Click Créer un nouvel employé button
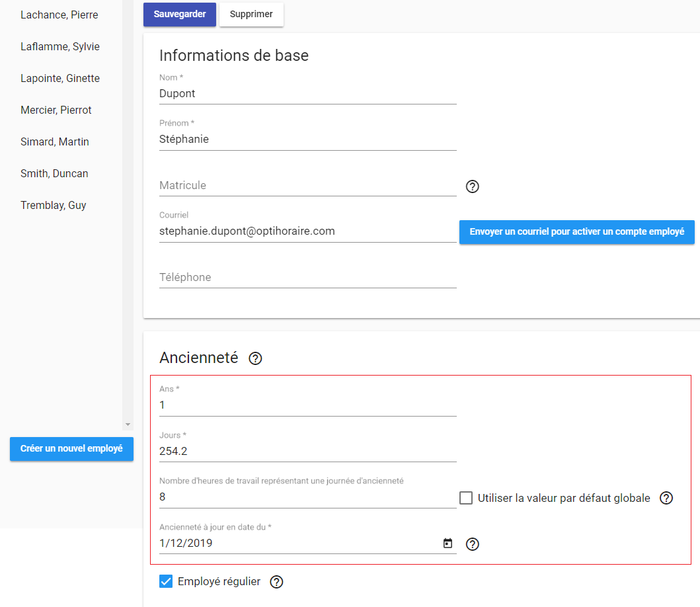The height and width of the screenshot is (607, 700). [x=71, y=448]
